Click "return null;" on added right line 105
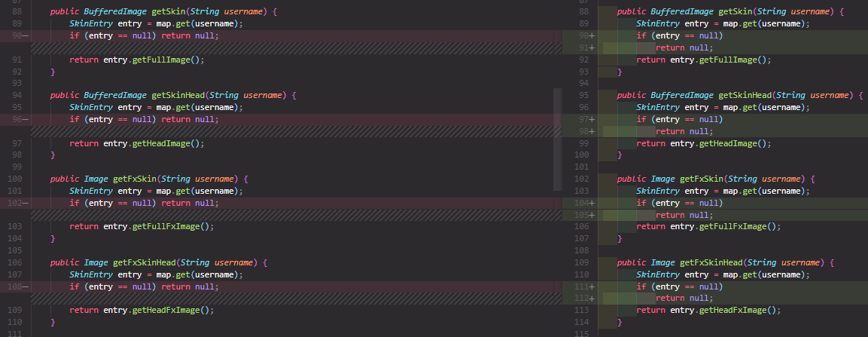868x337 pixels. point(684,215)
